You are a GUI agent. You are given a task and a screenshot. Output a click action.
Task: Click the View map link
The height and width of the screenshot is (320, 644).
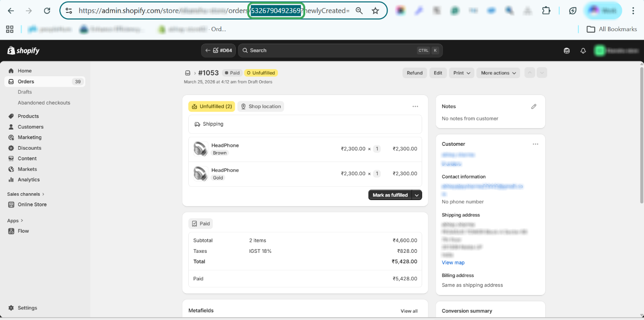tap(453, 262)
